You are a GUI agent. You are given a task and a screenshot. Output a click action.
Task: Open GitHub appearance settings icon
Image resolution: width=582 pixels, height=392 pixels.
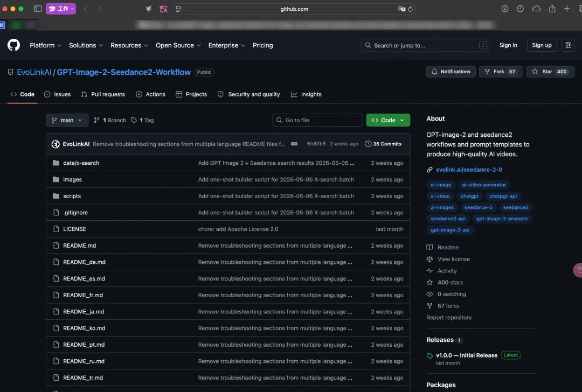click(x=568, y=45)
